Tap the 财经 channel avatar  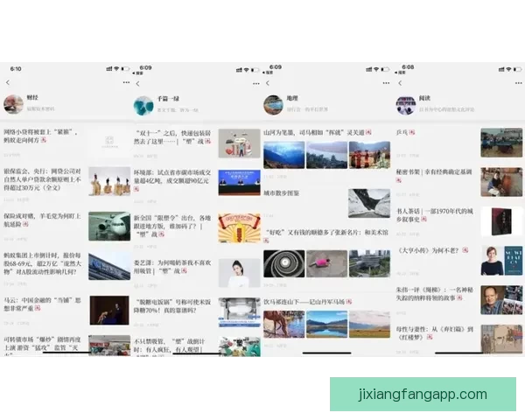(13, 104)
